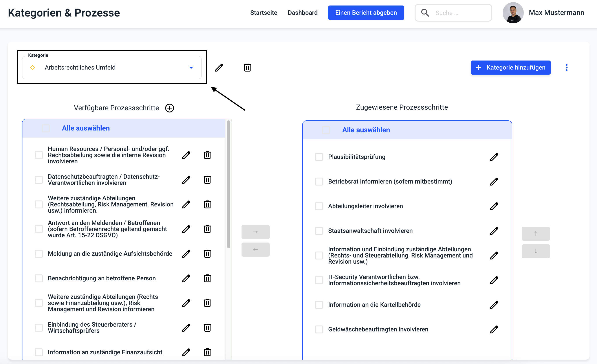The width and height of the screenshot is (597, 364).
Task: Open the Dashboard page
Action: pyautogui.click(x=302, y=13)
